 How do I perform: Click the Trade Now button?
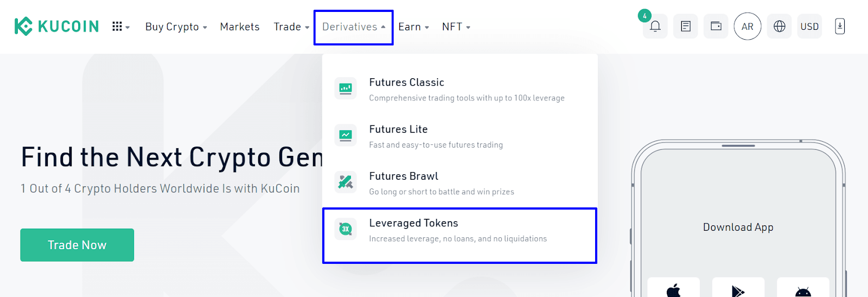point(77,245)
